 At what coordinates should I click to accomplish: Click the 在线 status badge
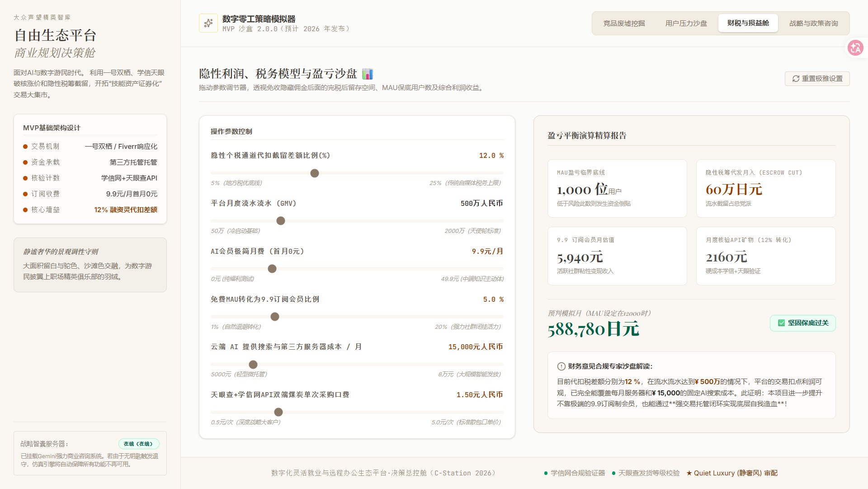tap(138, 444)
